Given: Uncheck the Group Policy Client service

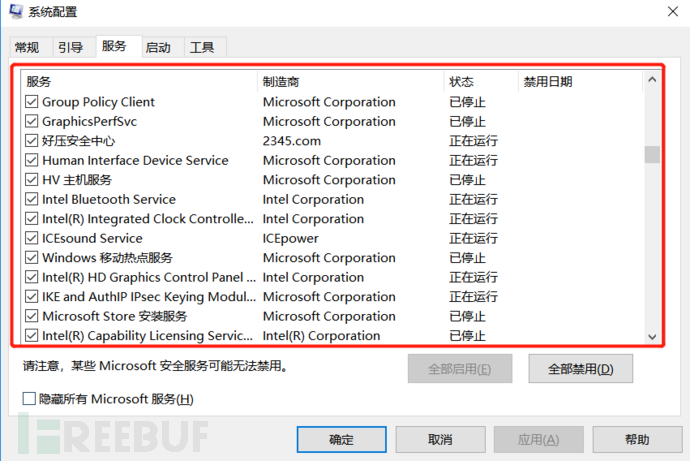Looking at the screenshot, I should 31,102.
